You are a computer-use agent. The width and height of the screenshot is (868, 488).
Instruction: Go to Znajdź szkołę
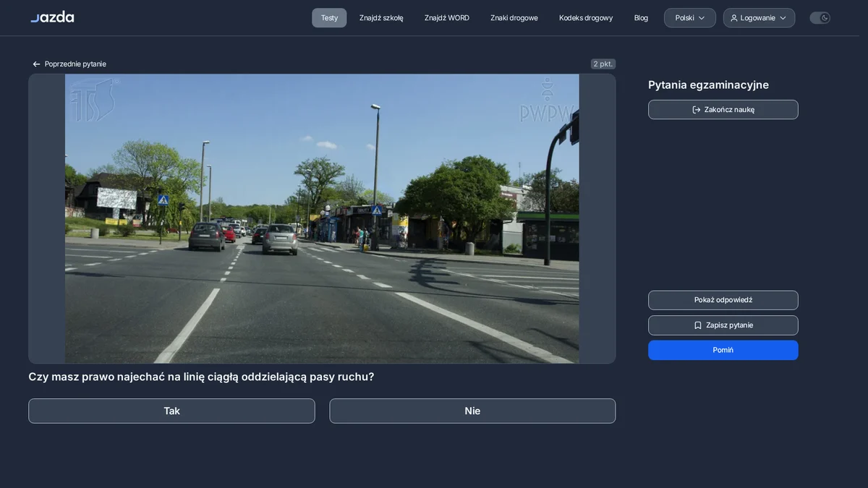(381, 18)
